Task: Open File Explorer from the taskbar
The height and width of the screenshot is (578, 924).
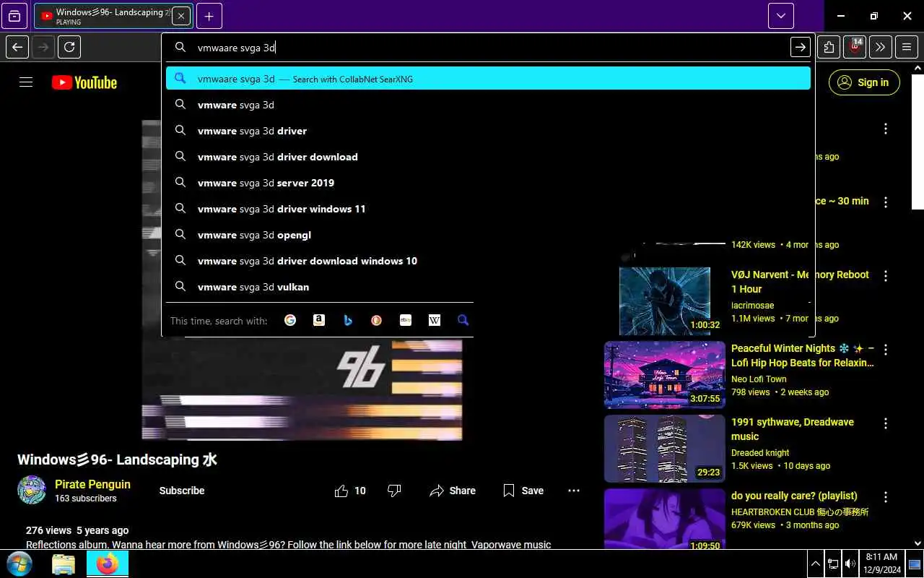Action: [x=64, y=564]
